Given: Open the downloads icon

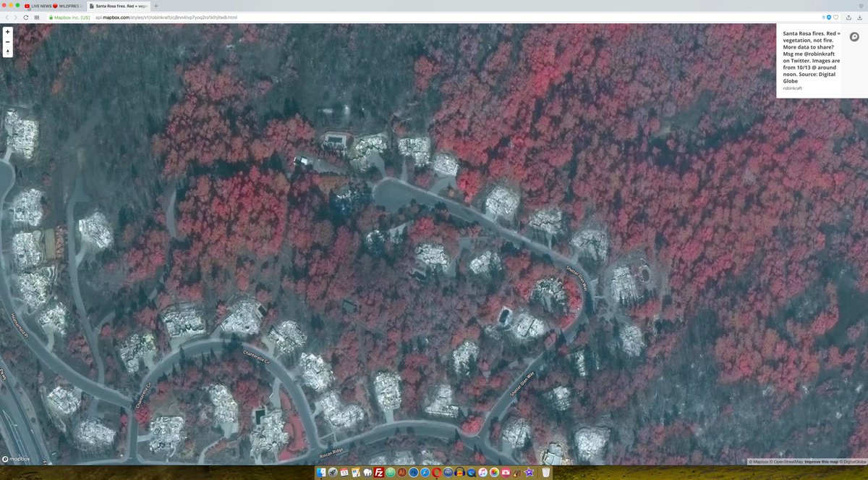Looking at the screenshot, I should [x=859, y=17].
